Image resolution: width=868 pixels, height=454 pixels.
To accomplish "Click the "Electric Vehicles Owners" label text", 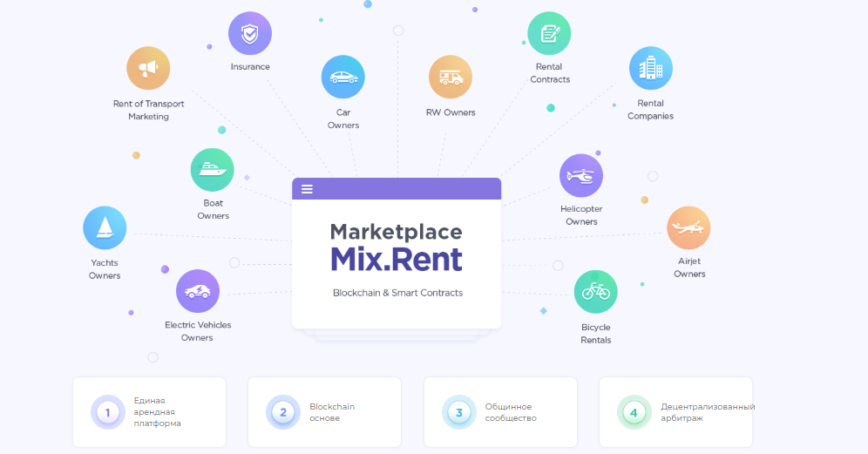I will [x=198, y=332].
